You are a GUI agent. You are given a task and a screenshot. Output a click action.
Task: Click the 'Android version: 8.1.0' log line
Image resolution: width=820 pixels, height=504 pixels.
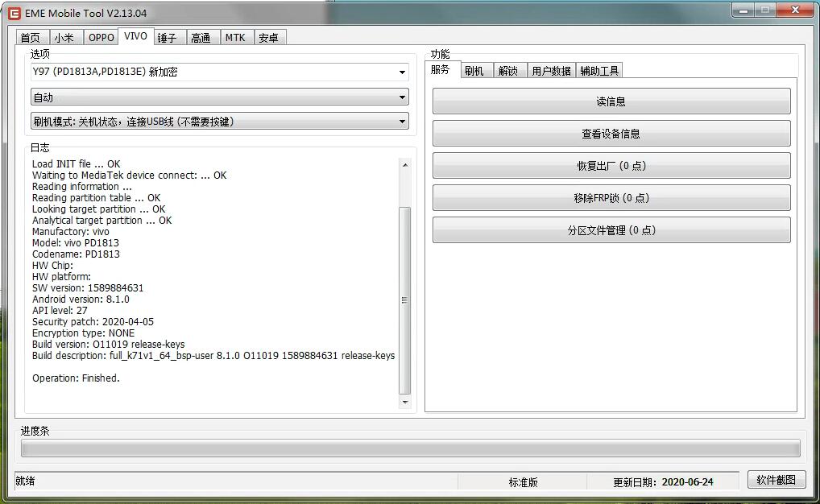click(81, 300)
